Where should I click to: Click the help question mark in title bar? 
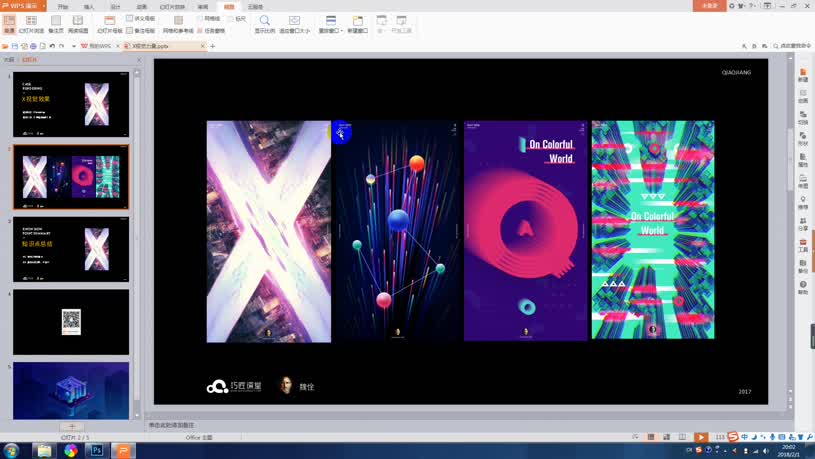tap(752, 6)
